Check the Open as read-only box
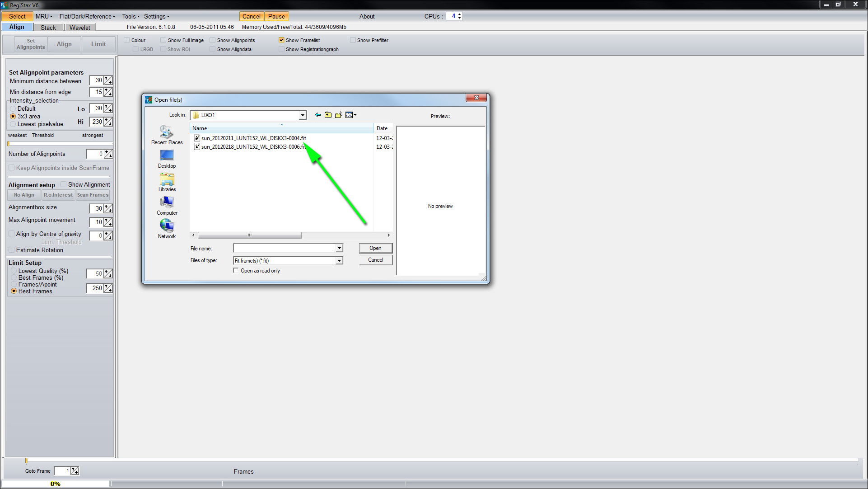This screenshot has width=868, height=489. coord(236,271)
